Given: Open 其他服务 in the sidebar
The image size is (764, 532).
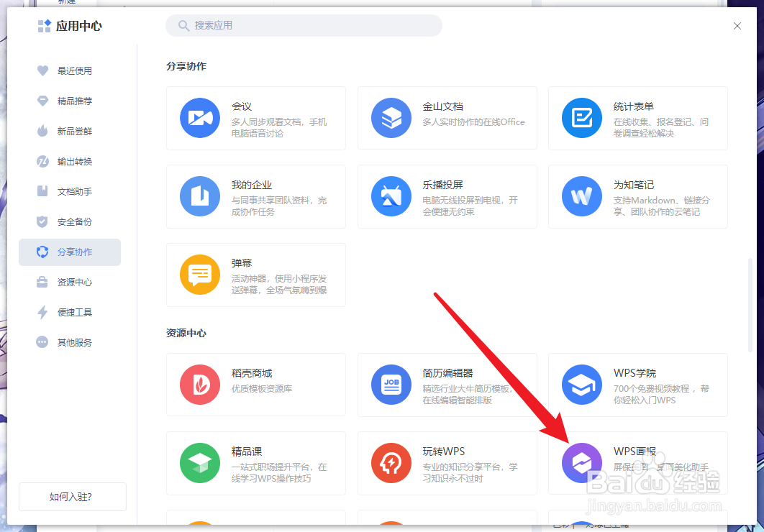Looking at the screenshot, I should click(70, 342).
